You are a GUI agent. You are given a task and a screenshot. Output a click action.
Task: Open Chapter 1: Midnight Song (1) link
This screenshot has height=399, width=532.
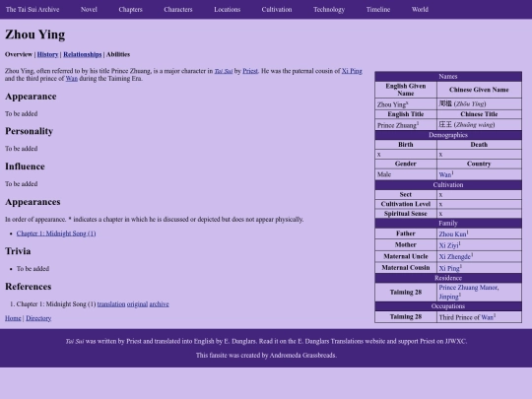pyautogui.click(x=56, y=233)
